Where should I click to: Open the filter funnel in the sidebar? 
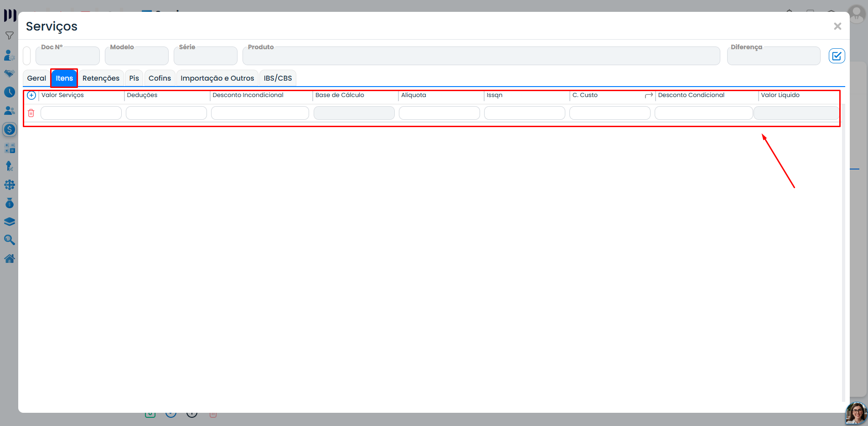click(x=10, y=36)
